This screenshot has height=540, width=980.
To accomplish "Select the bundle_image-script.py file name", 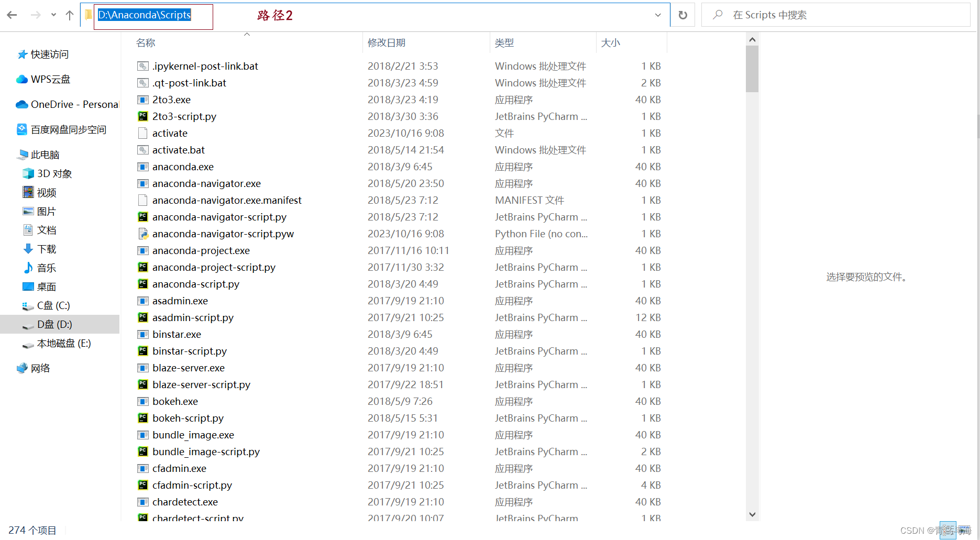I will click(206, 451).
